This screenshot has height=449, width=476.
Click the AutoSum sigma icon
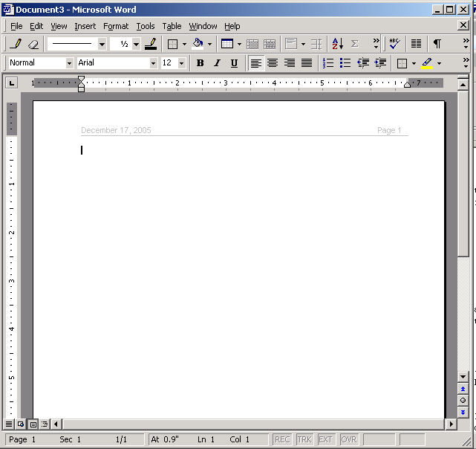tap(355, 44)
